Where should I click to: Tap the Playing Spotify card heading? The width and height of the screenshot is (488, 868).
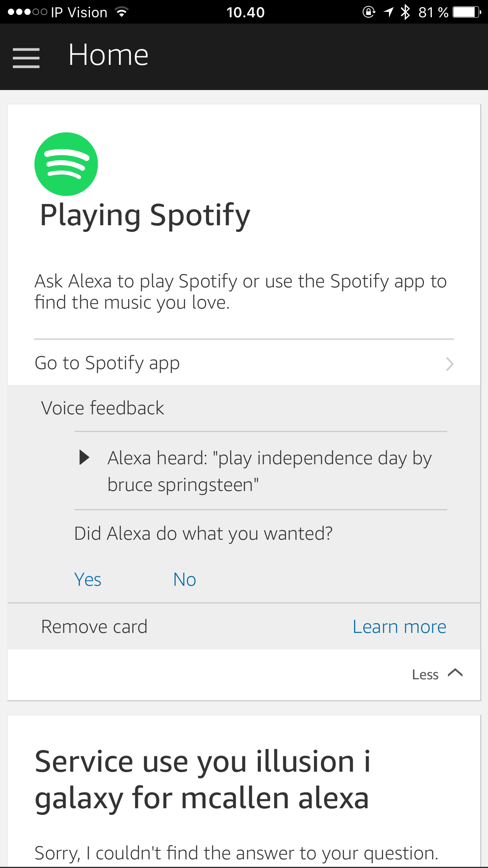(145, 215)
